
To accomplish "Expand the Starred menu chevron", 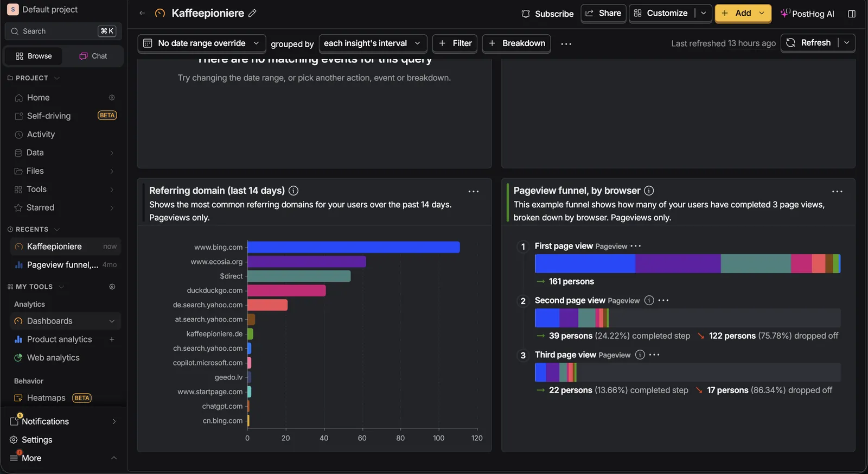I will pos(112,208).
